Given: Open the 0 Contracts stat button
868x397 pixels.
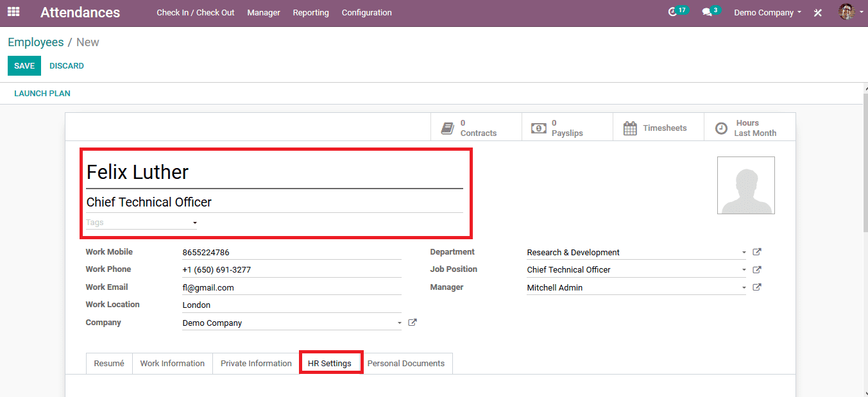Looking at the screenshot, I should tap(477, 127).
